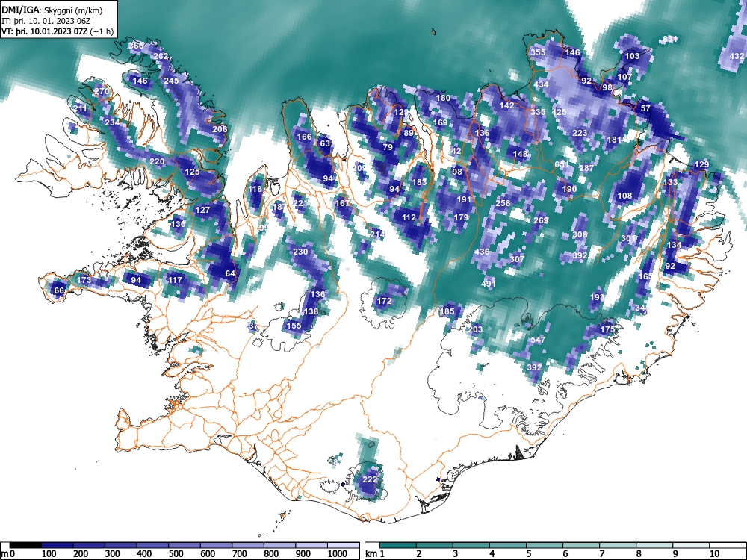Click the visibility value '57'

click(x=645, y=108)
